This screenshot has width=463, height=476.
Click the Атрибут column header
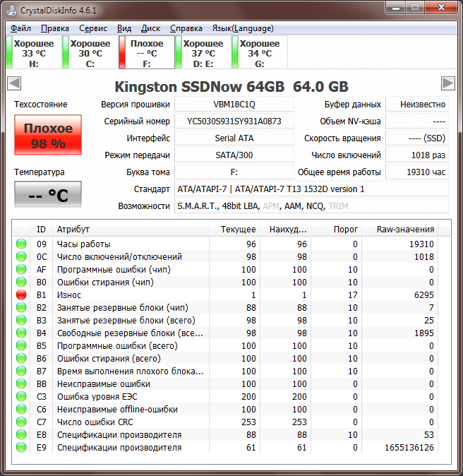131,230
